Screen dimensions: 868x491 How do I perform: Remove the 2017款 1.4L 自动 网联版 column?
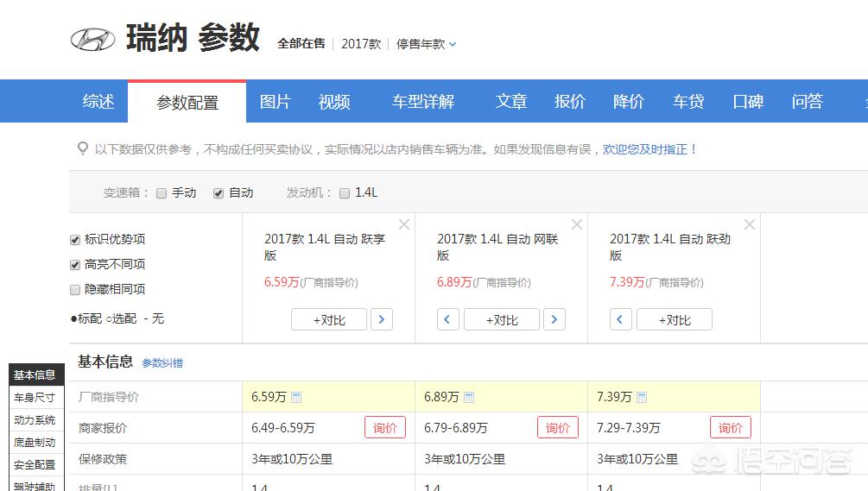(x=577, y=224)
